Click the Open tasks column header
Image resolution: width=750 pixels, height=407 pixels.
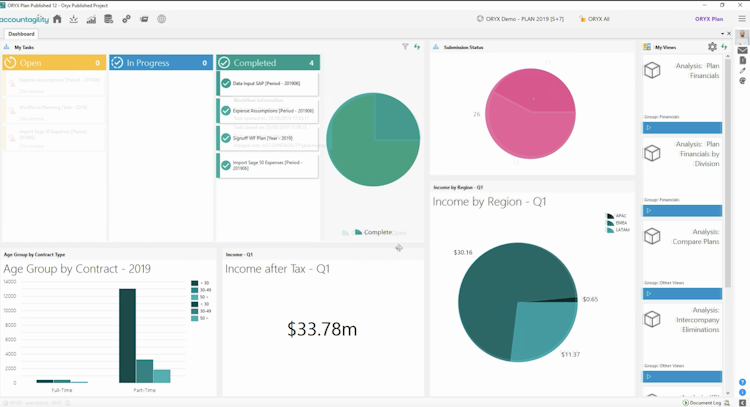pyautogui.click(x=54, y=63)
